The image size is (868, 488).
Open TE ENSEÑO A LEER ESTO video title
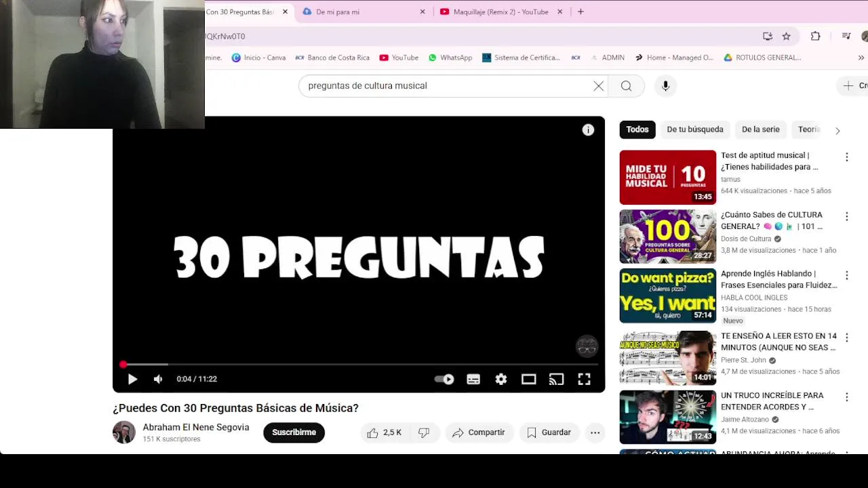(x=779, y=342)
